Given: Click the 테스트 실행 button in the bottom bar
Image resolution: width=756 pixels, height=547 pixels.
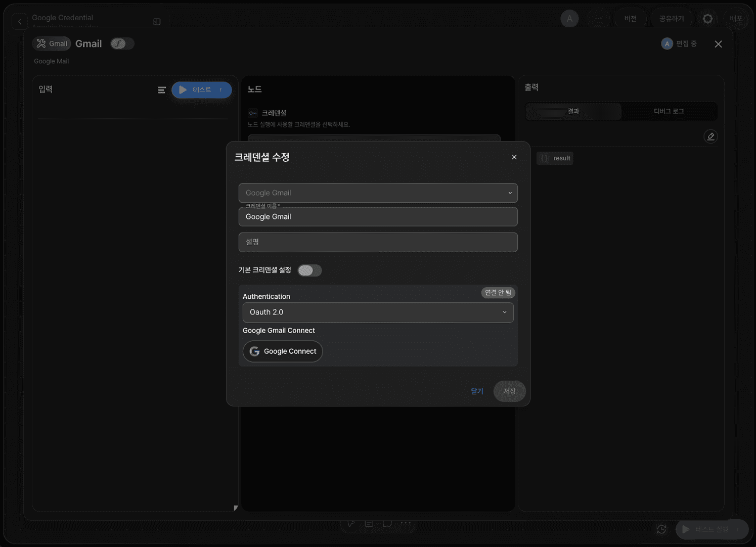Looking at the screenshot, I should pos(712,529).
